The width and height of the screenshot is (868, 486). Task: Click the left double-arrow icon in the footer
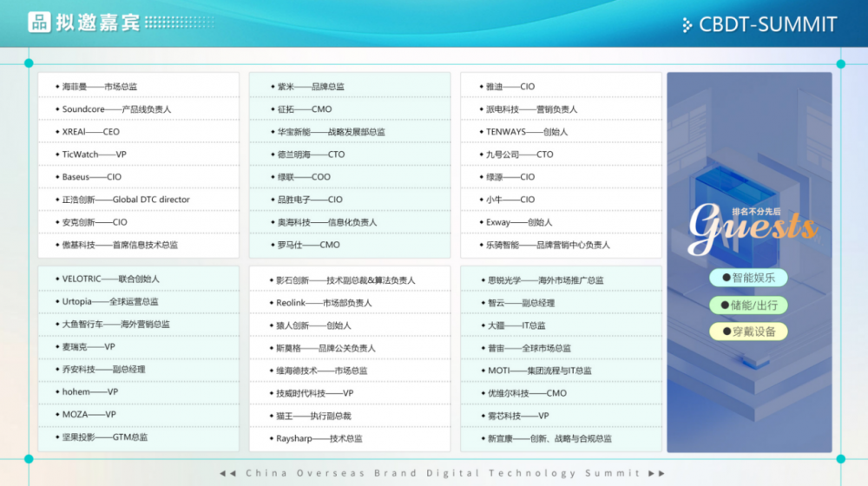point(227,474)
